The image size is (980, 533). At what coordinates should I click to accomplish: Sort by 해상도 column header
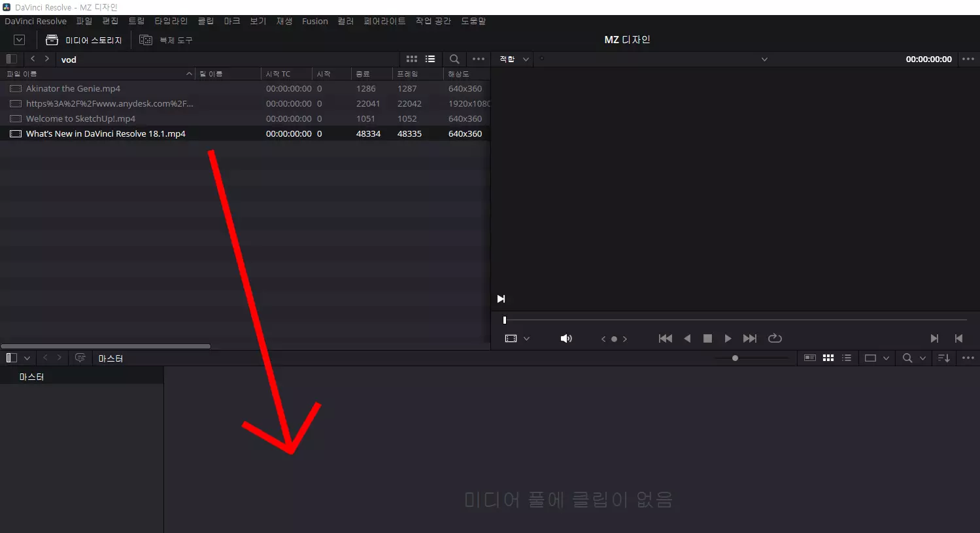click(x=466, y=74)
